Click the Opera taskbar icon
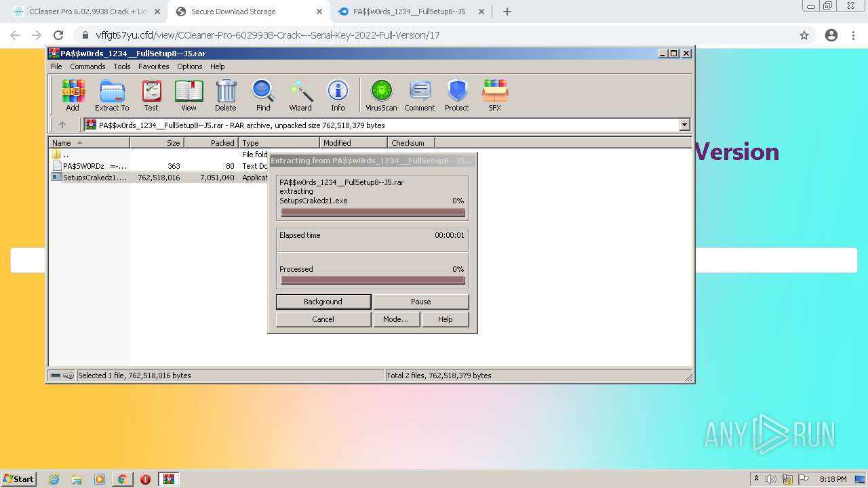 pos(145,479)
